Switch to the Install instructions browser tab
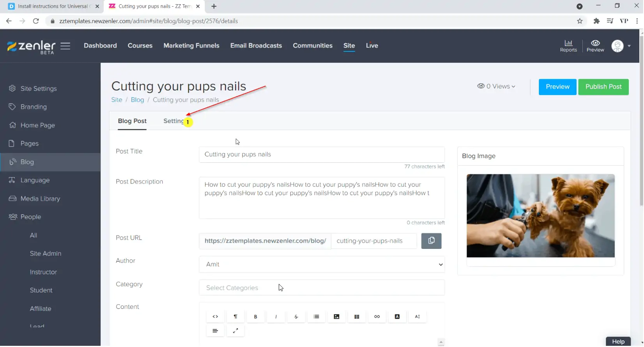This screenshot has width=644, height=347. pyautogui.click(x=53, y=6)
